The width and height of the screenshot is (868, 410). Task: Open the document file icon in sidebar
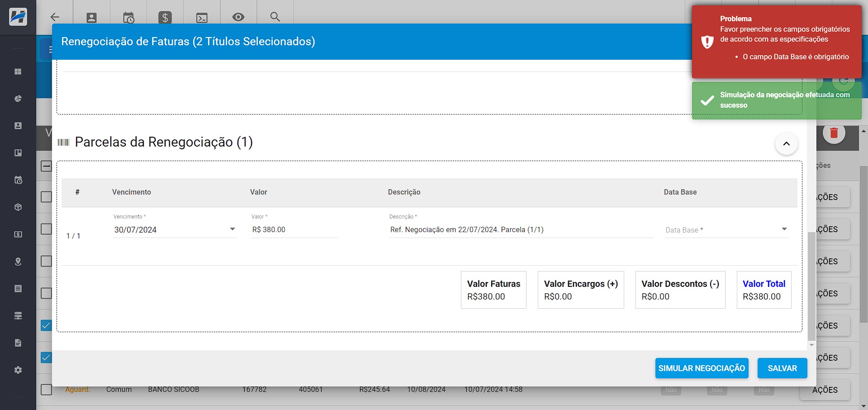18,343
